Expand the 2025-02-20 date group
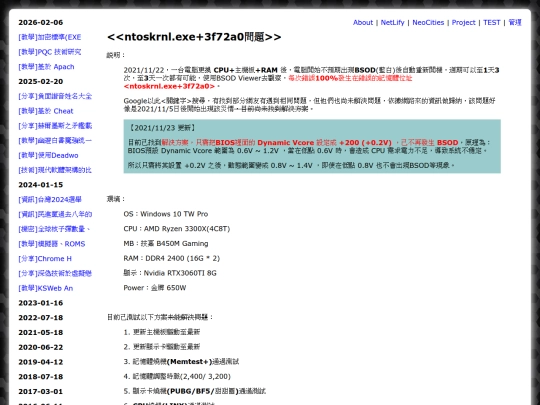 click(x=41, y=82)
